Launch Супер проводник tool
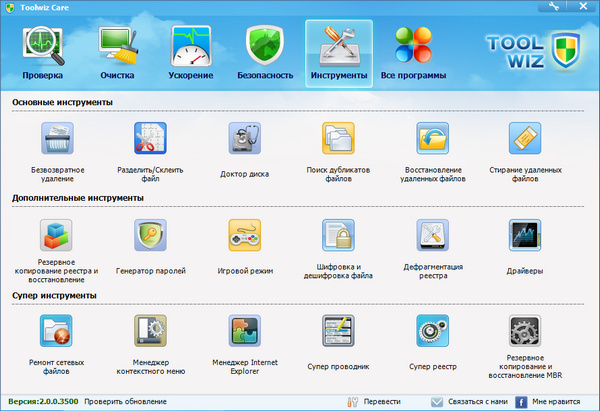The height and width of the screenshot is (411, 600). [x=338, y=333]
